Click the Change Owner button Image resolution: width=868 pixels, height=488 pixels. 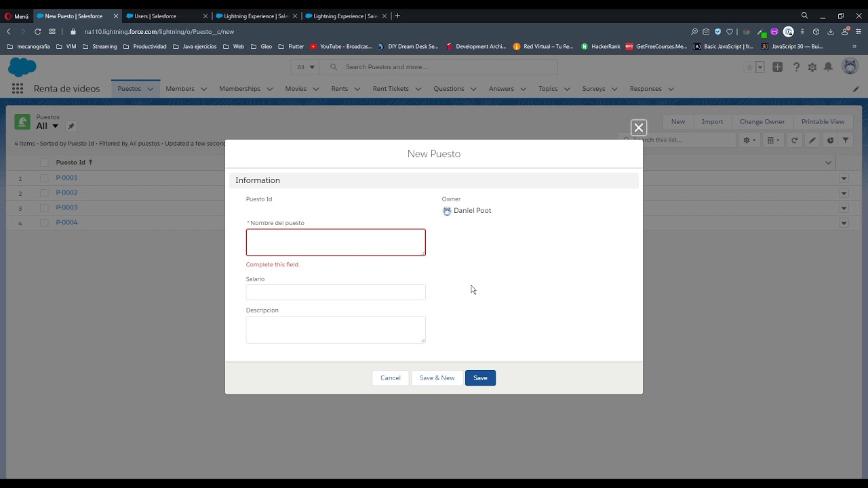coord(762,122)
